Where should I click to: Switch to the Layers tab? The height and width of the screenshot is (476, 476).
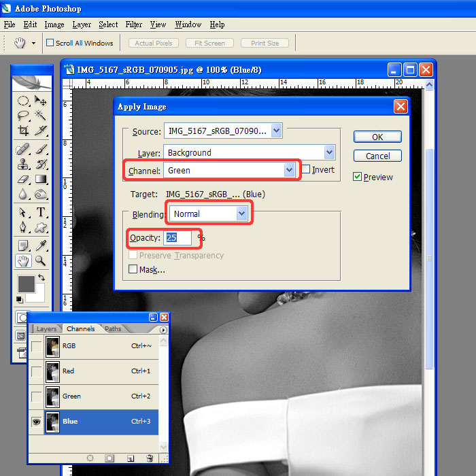(46, 328)
